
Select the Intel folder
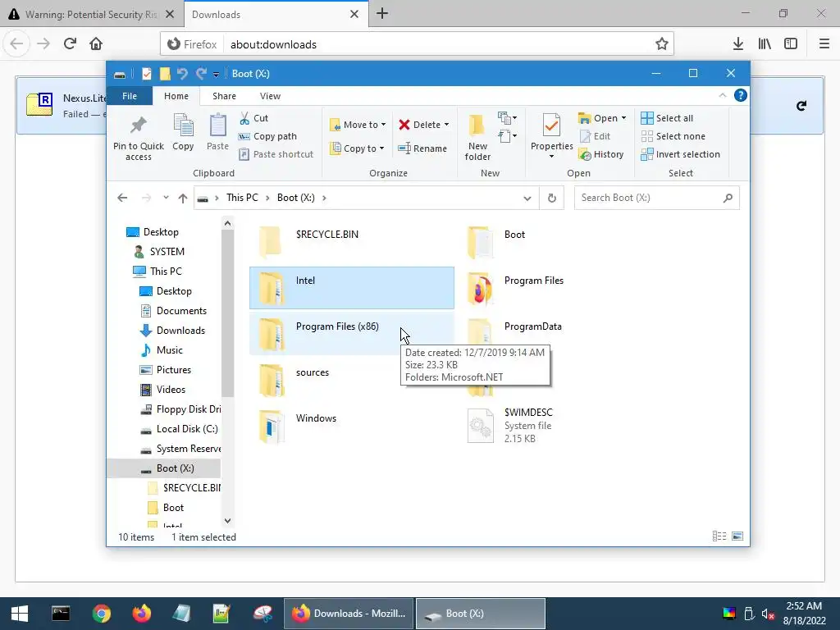coord(352,288)
